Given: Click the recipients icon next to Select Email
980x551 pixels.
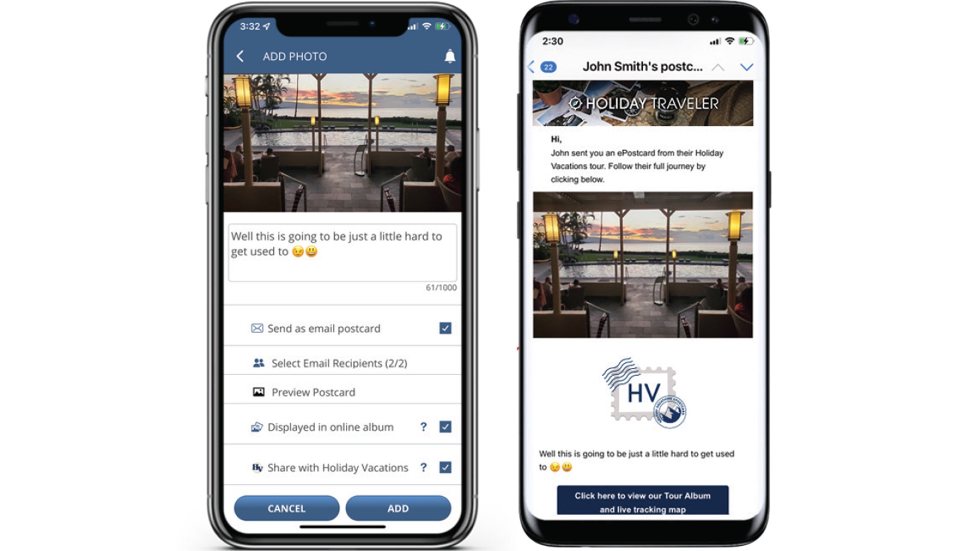Looking at the screenshot, I should tap(258, 363).
